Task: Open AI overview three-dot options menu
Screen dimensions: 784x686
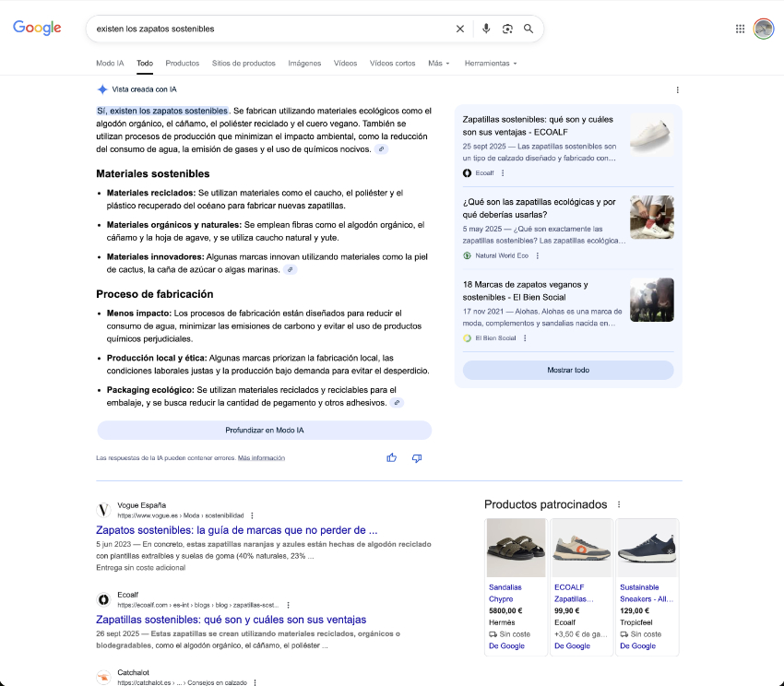Action: pyautogui.click(x=677, y=89)
